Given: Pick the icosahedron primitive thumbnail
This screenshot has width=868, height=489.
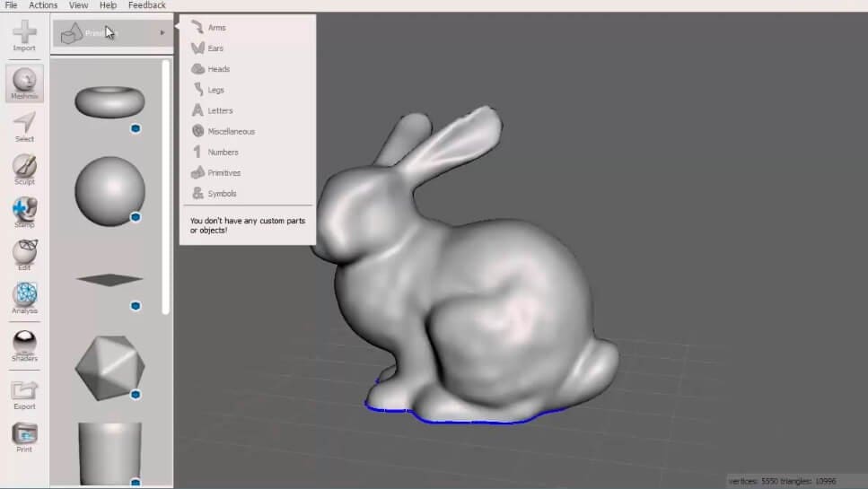Looking at the screenshot, I should coord(110,368).
